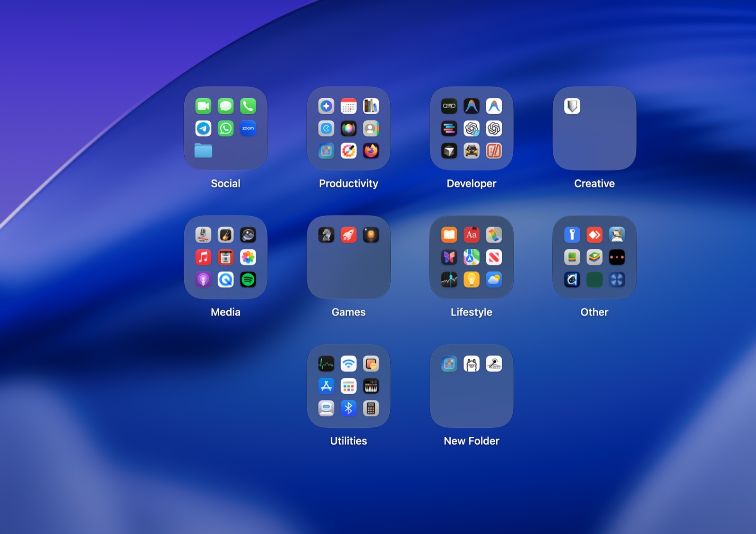
Task: Click the Stocks icon in Lifestyle folder
Action: (x=449, y=280)
